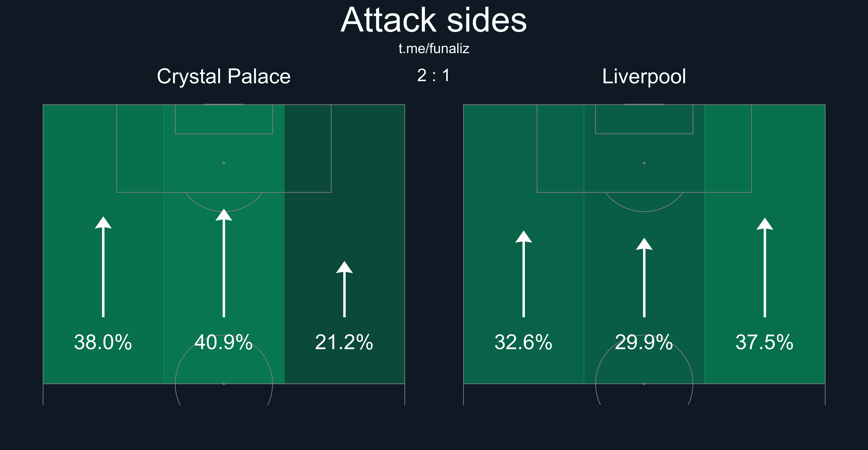This screenshot has height=450, width=868.
Task: Click the Liverpool team name
Action: tap(644, 76)
